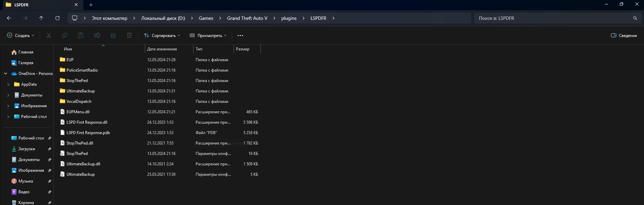Viewport: 644px width, 205px height.
Task: Expand the Документы tree node under OneDrive
Action: [8, 95]
